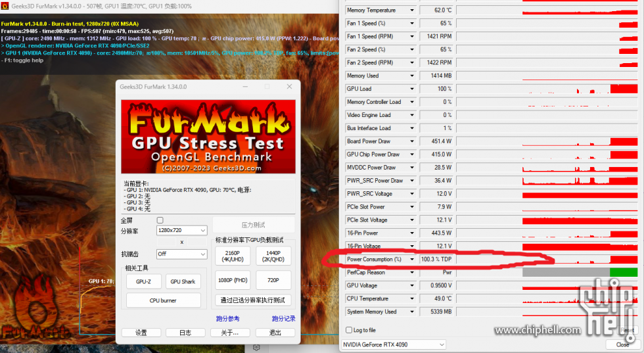Click the custom width input field
Viewport: 644px width, 353px height.
166,242
